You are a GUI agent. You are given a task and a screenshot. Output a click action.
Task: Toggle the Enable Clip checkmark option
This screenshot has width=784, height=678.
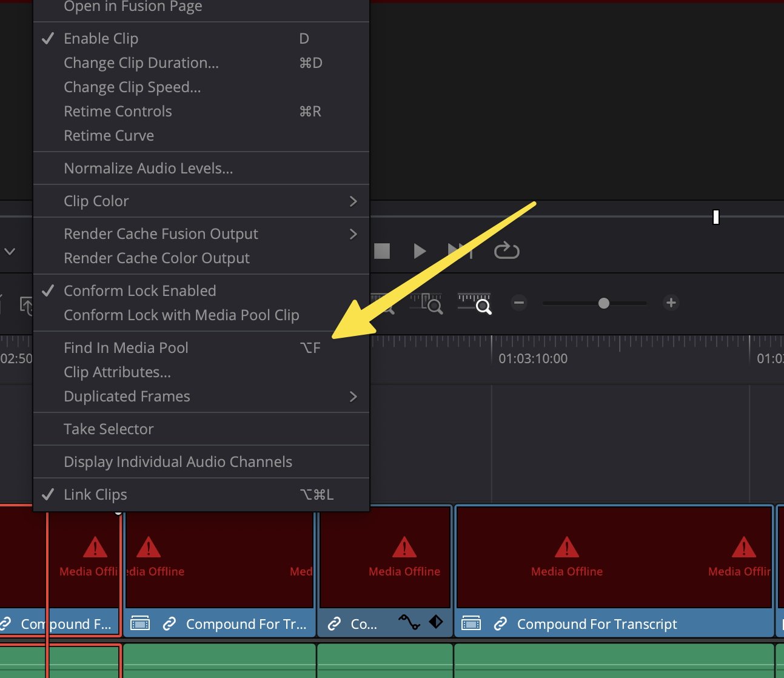[x=101, y=39]
